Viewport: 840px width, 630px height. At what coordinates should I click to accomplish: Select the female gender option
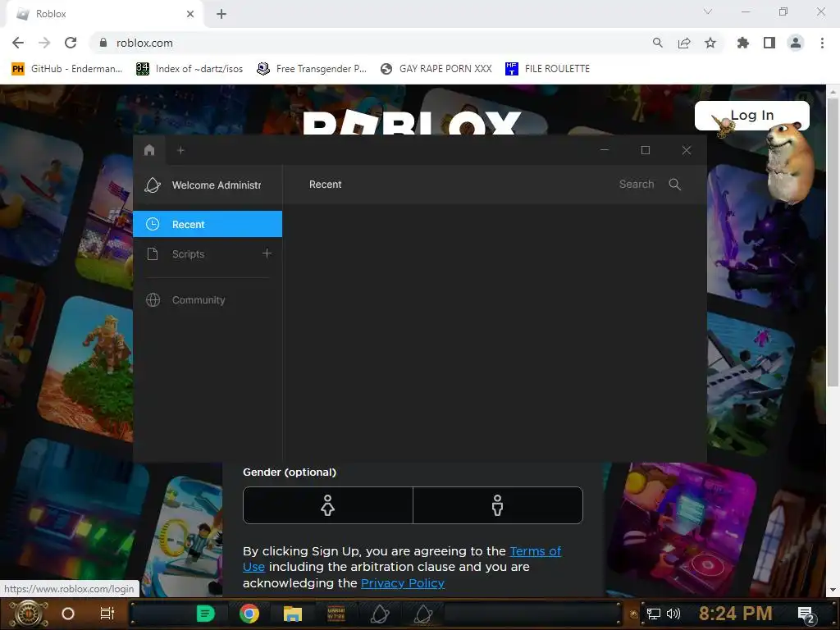click(x=328, y=505)
